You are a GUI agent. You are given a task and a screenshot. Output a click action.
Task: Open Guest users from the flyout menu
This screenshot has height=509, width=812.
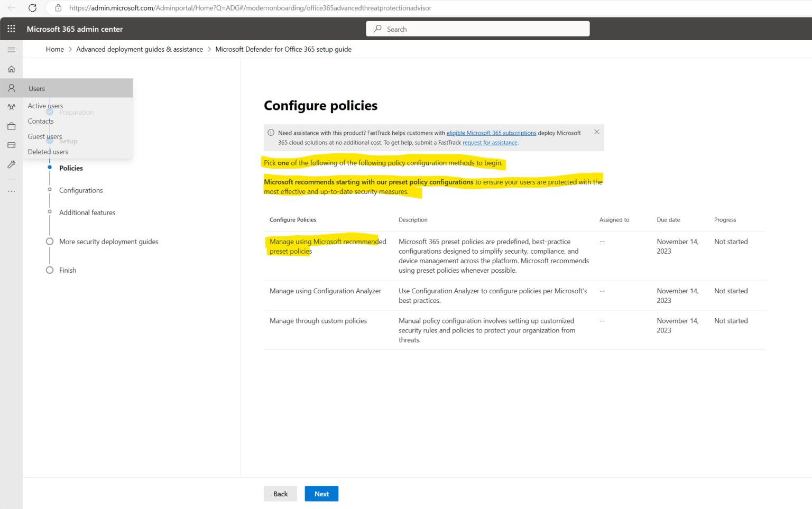pos(44,136)
